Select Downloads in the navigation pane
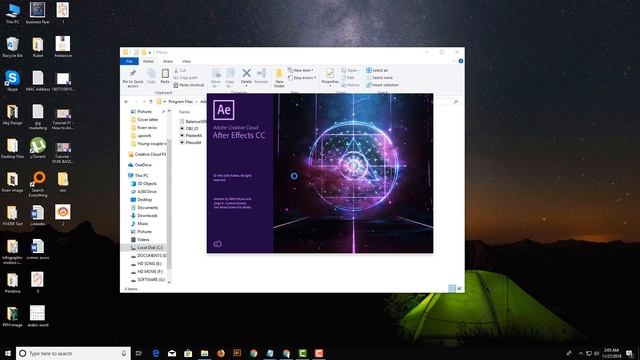The height and width of the screenshot is (360, 640). [144, 216]
